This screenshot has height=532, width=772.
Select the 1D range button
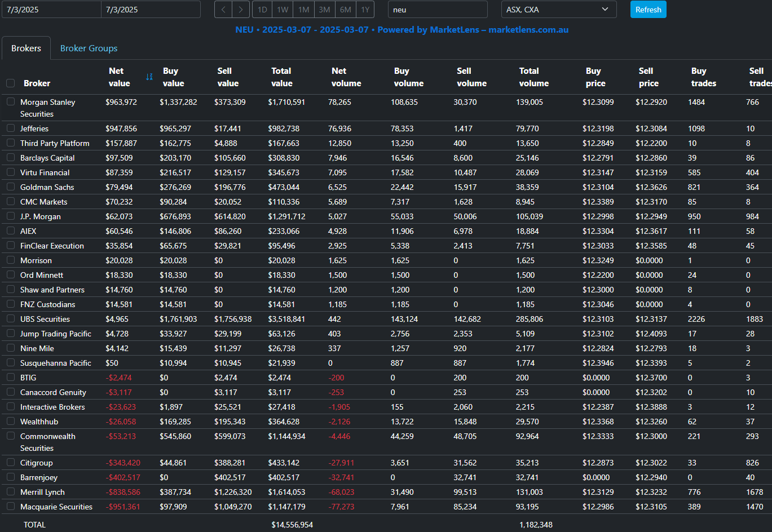coord(262,10)
